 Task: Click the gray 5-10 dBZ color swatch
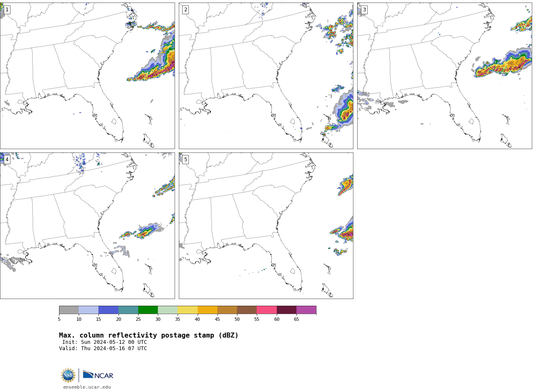click(69, 310)
